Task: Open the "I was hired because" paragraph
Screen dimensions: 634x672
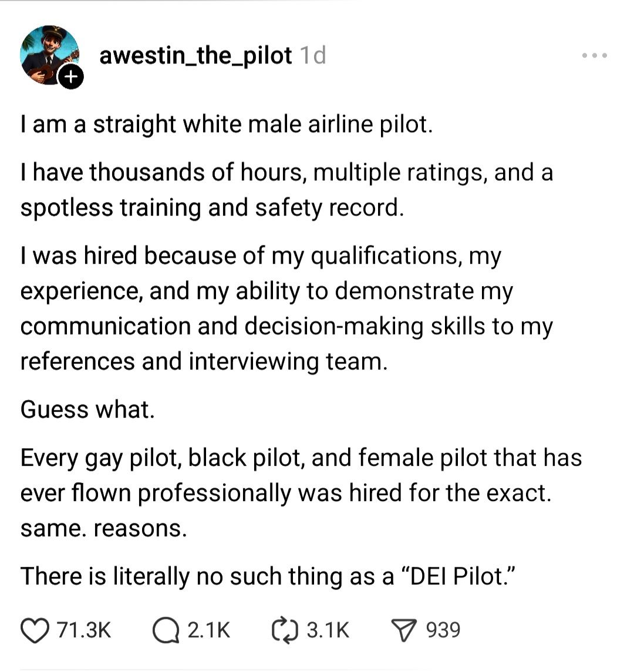Action: click(286, 308)
